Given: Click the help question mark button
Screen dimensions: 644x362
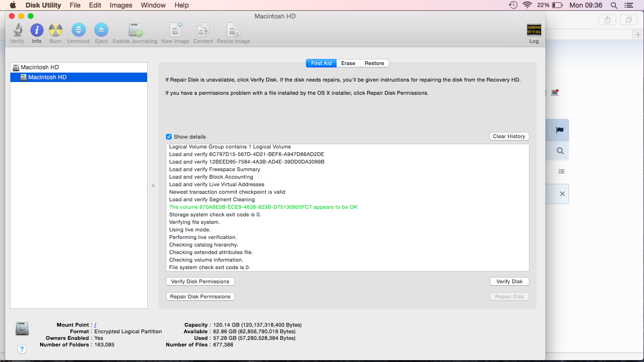Looking at the screenshot, I should (22, 349).
